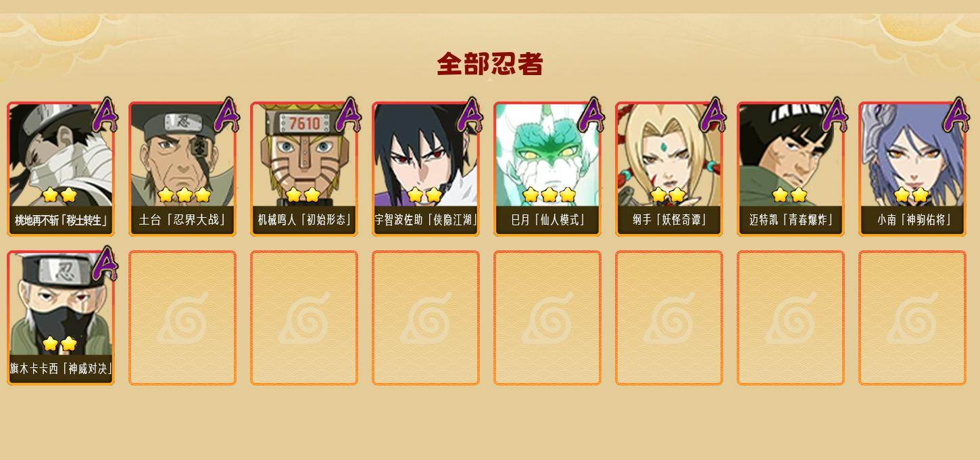Select the 桃地再不斩「秽土转生」ninja card

click(61, 169)
